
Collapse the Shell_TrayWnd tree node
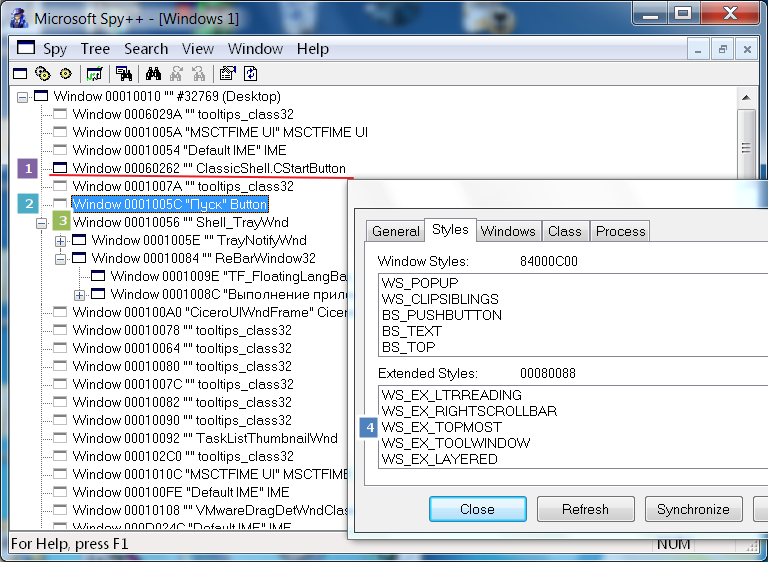(42, 223)
